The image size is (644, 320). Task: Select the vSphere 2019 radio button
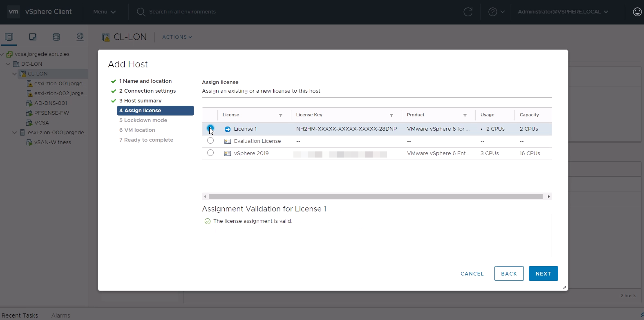click(210, 153)
